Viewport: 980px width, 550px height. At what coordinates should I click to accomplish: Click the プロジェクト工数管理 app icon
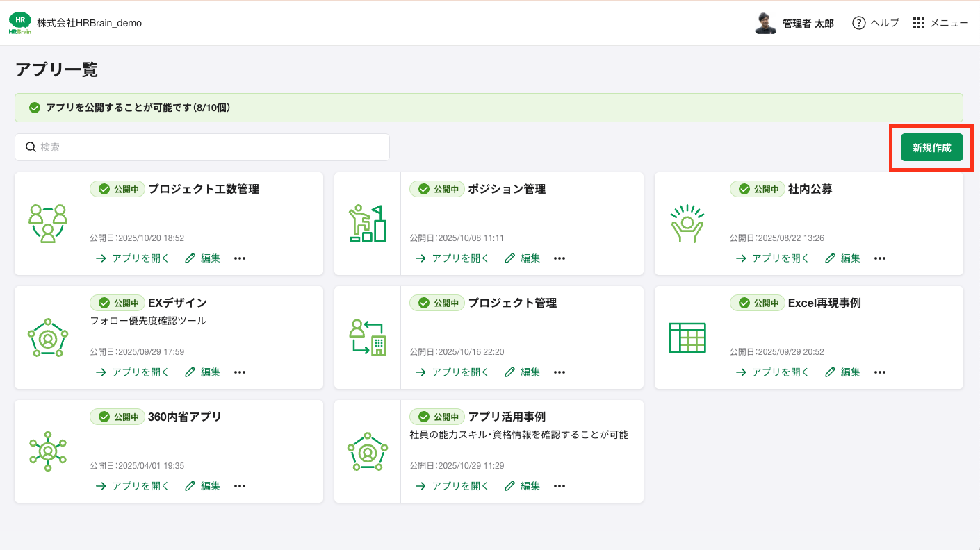[48, 224]
